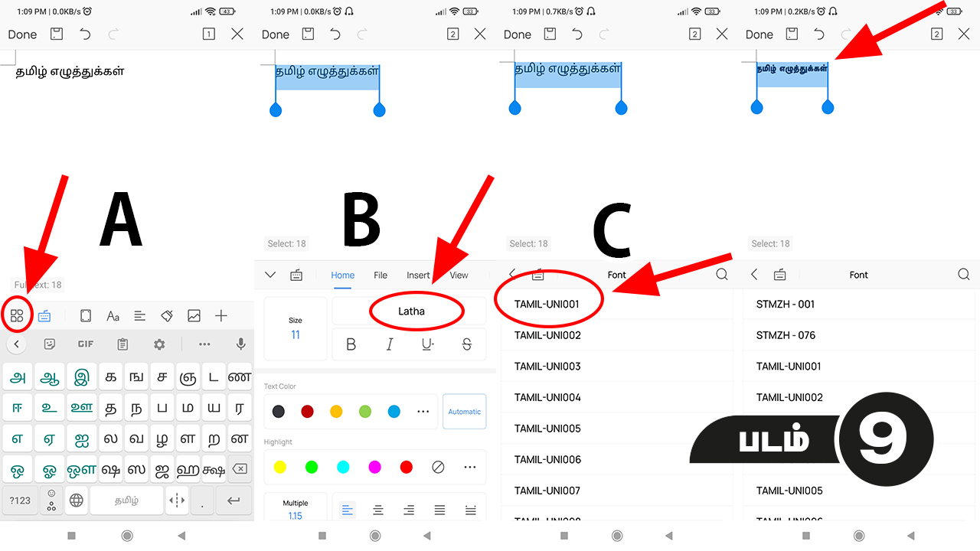Tap the insert picture icon in keyboard toolbar
The width and height of the screenshot is (980, 551).
[x=194, y=315]
